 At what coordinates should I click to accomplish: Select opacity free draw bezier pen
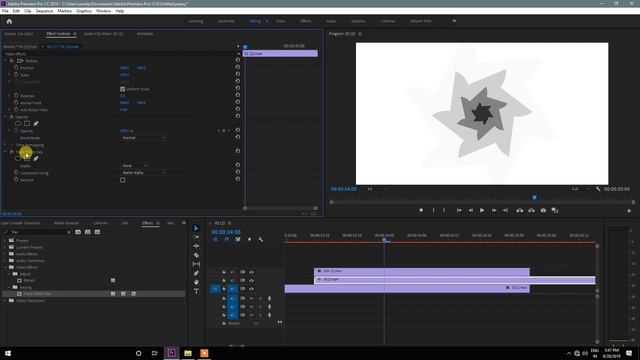[36, 124]
